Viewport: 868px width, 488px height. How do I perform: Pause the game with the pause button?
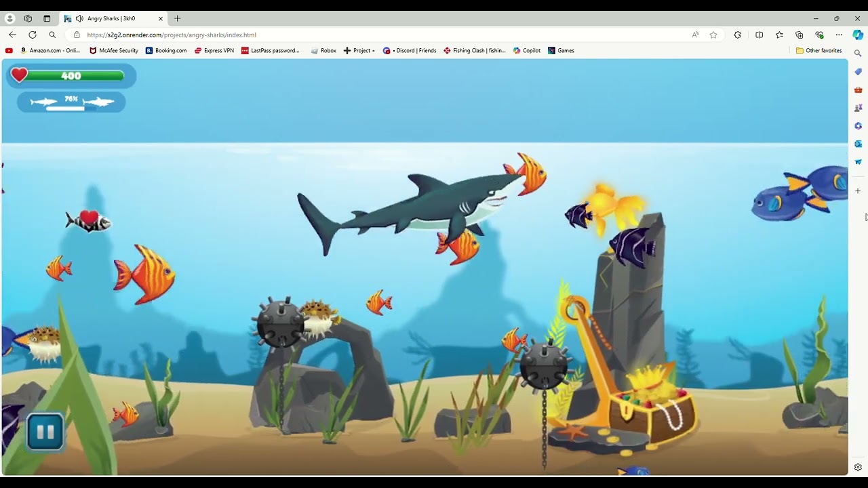point(45,432)
